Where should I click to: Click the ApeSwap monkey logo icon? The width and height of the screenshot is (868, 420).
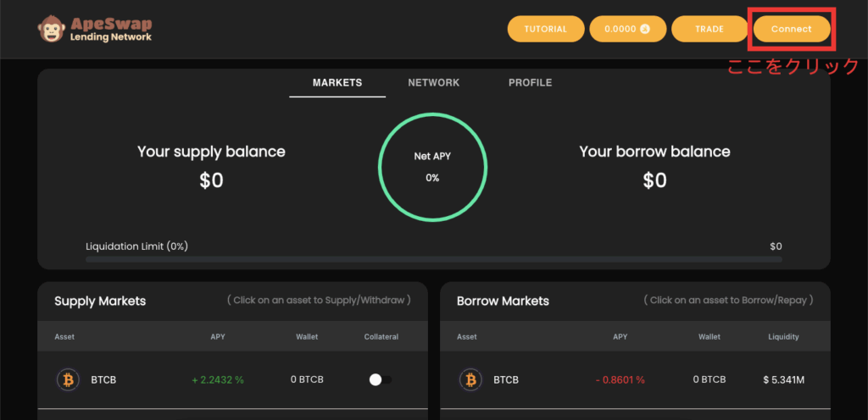(52, 29)
